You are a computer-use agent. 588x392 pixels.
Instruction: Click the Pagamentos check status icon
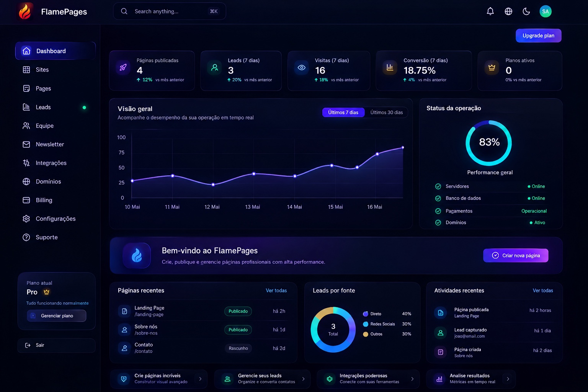(438, 211)
